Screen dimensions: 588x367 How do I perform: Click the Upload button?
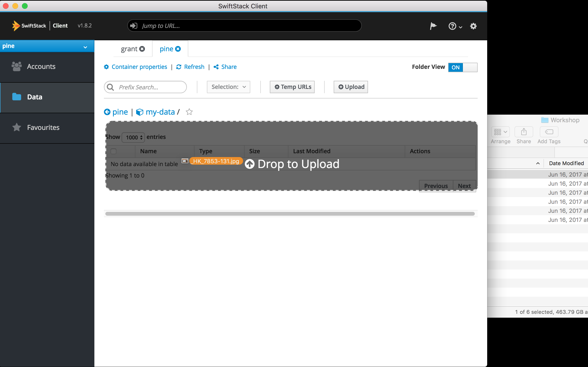(x=351, y=87)
